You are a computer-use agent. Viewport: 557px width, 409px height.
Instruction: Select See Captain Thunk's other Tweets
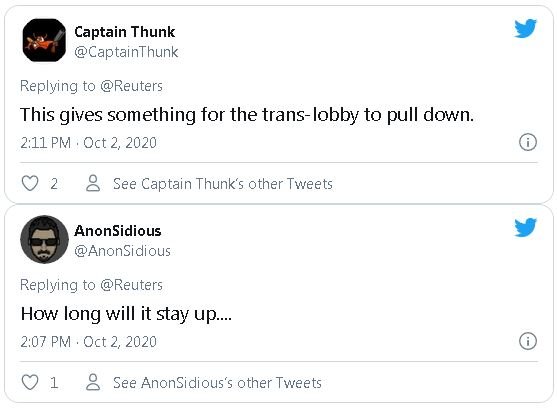pyautogui.click(x=223, y=184)
